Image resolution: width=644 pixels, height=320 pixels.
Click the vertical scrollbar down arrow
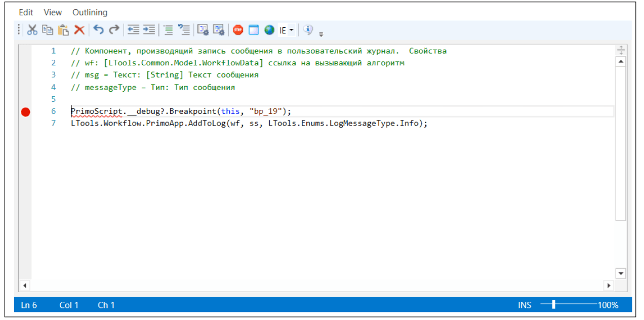(621, 273)
